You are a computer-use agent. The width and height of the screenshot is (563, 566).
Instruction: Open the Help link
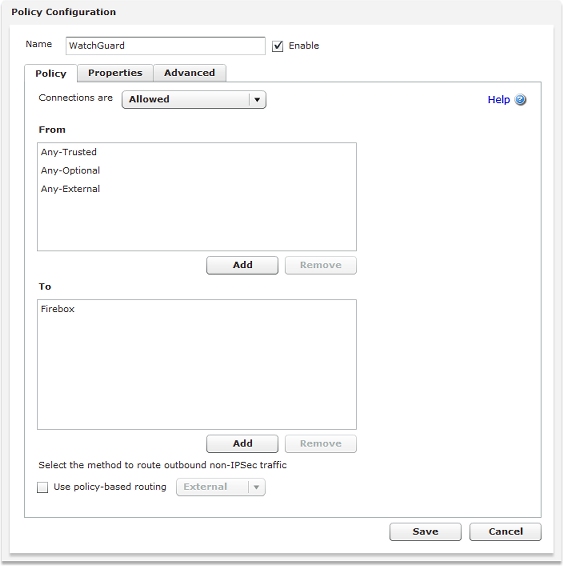click(498, 100)
